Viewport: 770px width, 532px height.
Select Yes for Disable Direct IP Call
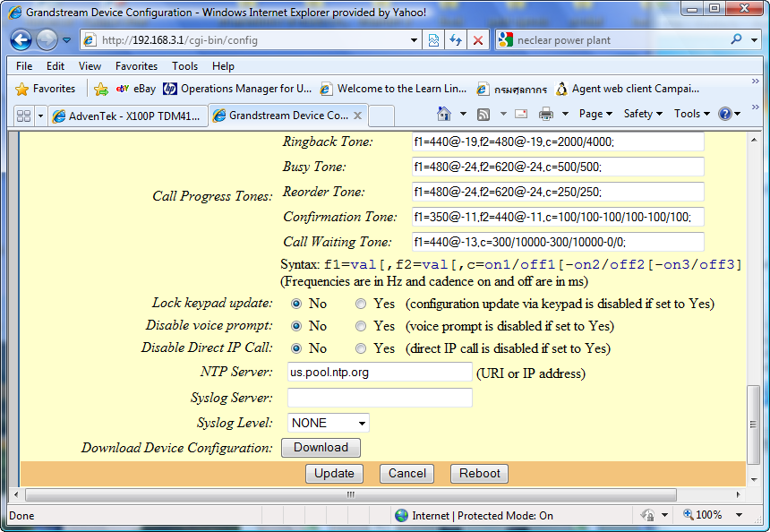click(361, 348)
